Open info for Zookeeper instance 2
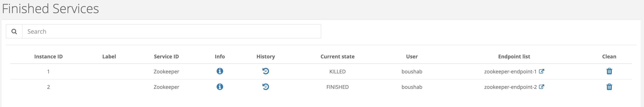644x107 pixels. click(220, 86)
